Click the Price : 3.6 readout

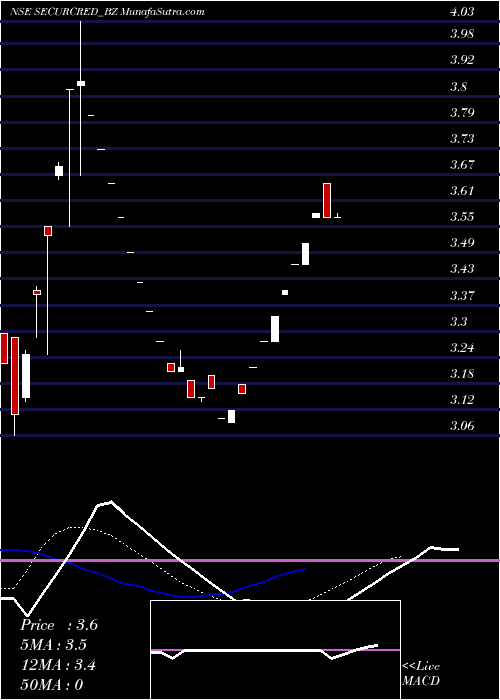point(59,625)
